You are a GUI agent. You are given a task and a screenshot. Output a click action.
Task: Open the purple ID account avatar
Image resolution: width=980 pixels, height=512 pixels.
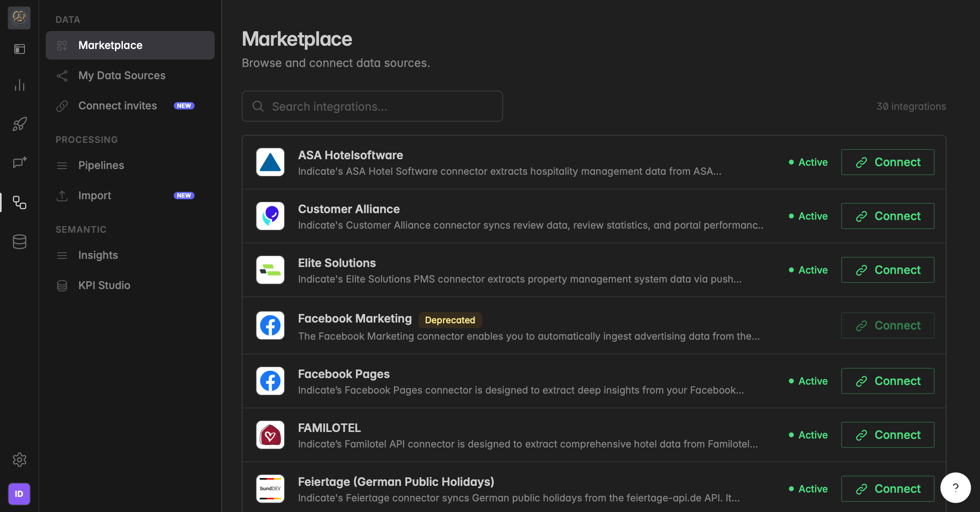[19, 494]
